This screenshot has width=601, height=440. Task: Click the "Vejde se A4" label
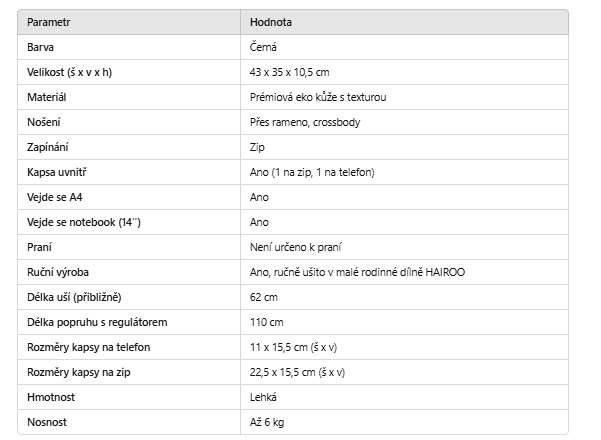(55, 197)
